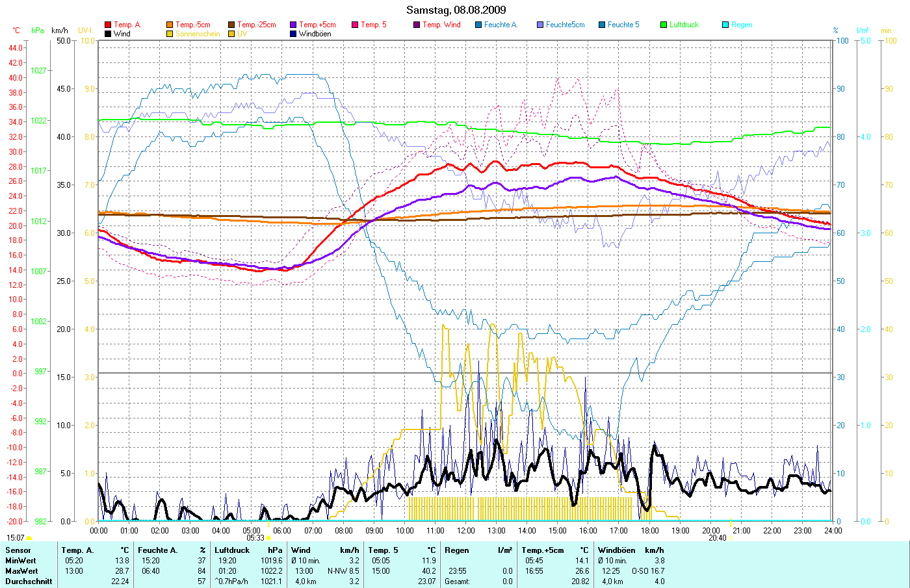Click the red Temp. A. legend swatch
Viewport: 910px width, 588px height.
pos(108,25)
